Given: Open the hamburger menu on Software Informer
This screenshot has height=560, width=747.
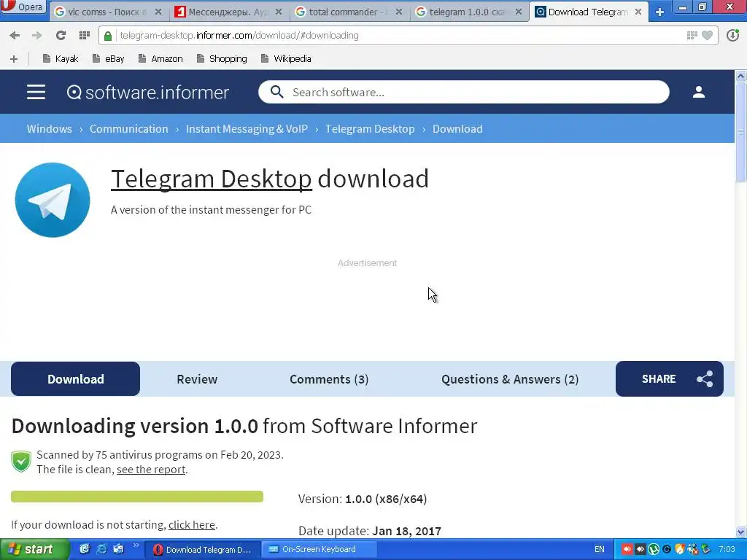Looking at the screenshot, I should pyautogui.click(x=36, y=92).
